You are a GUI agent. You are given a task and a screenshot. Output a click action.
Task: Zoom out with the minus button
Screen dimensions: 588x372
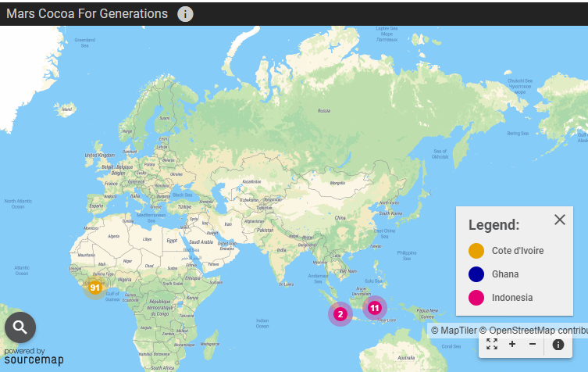[x=533, y=344]
